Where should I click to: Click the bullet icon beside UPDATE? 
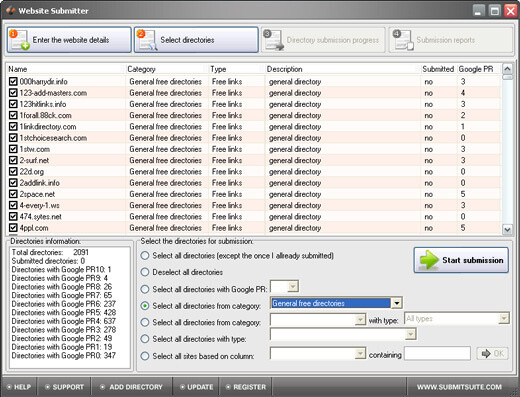tap(182, 387)
